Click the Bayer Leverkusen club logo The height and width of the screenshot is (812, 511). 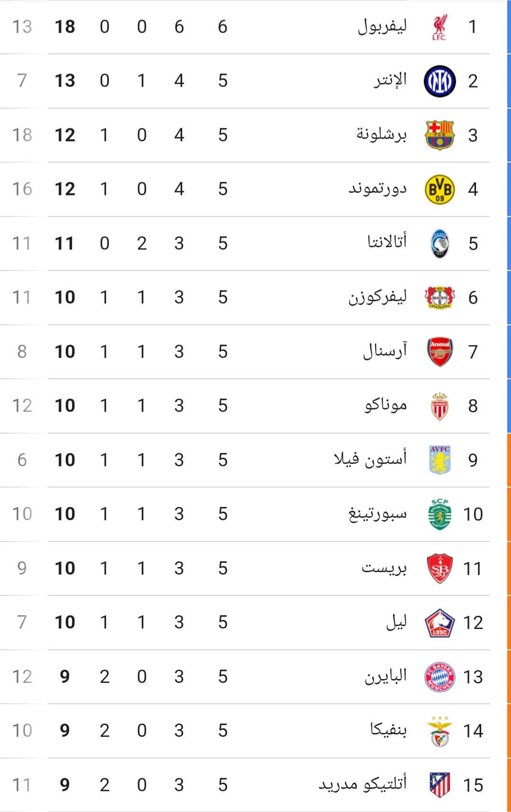(440, 297)
